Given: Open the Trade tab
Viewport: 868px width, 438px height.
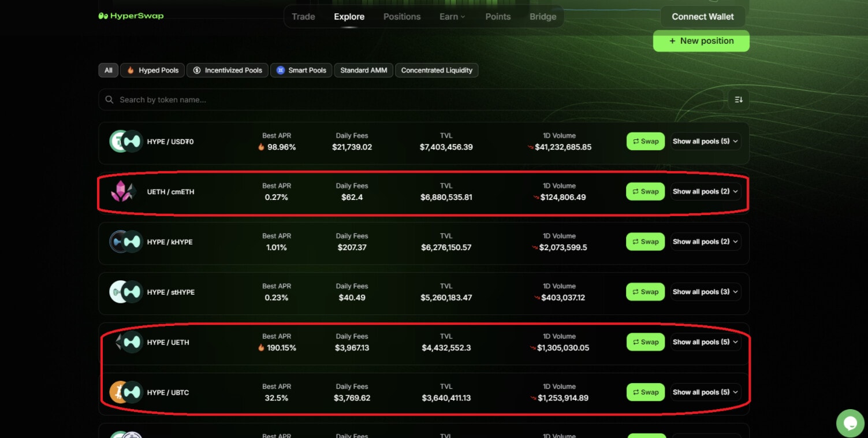Looking at the screenshot, I should click(303, 17).
